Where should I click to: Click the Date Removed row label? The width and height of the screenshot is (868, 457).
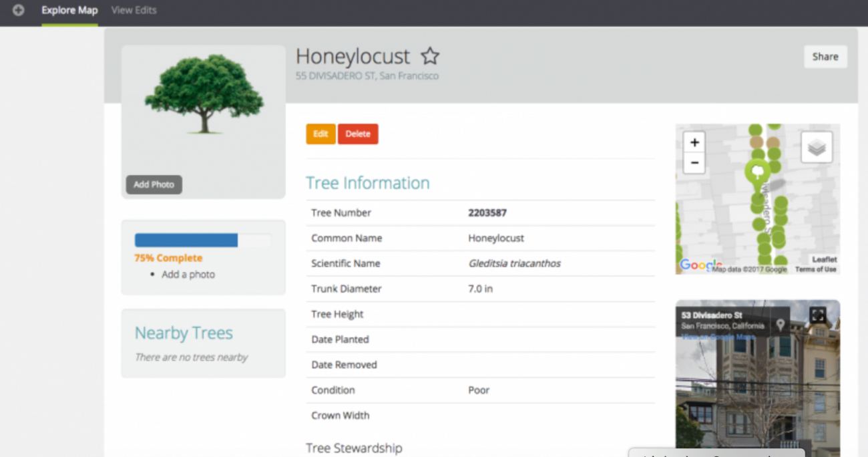[344, 365]
